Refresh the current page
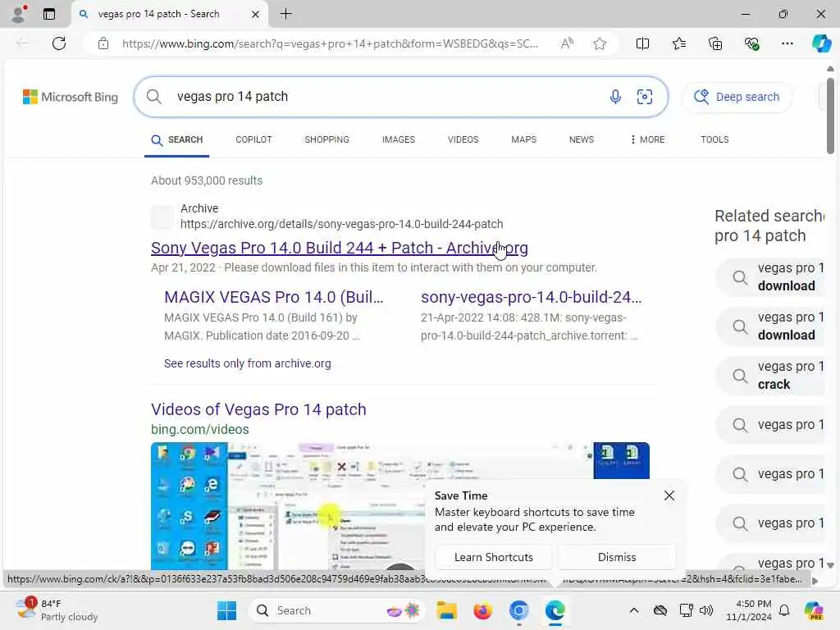The width and height of the screenshot is (840, 630). (59, 43)
